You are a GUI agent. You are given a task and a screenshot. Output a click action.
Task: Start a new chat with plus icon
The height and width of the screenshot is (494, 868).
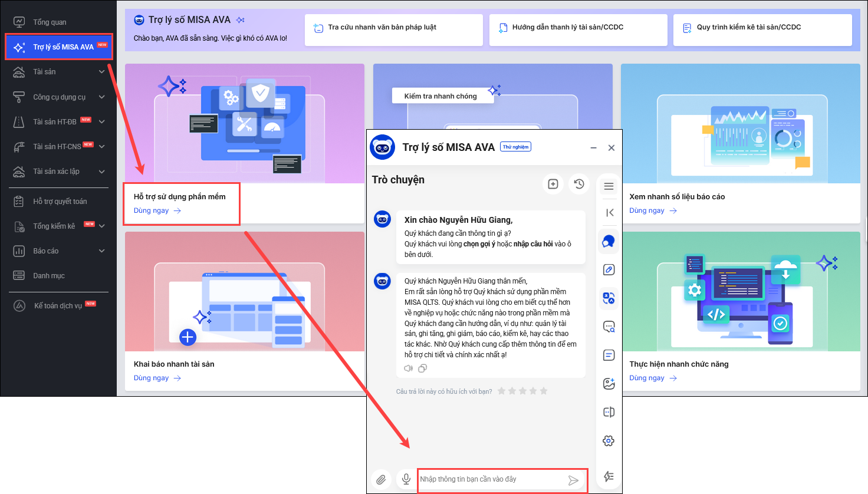[553, 184]
